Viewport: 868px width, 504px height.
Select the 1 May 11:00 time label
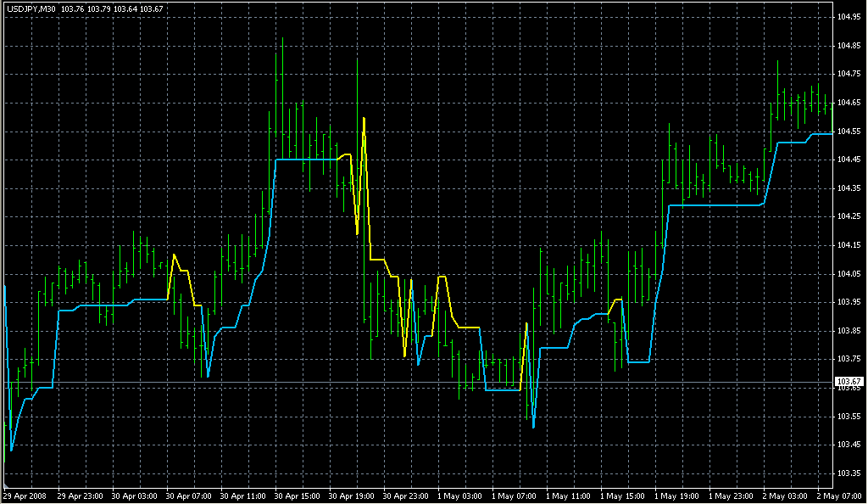point(567,496)
